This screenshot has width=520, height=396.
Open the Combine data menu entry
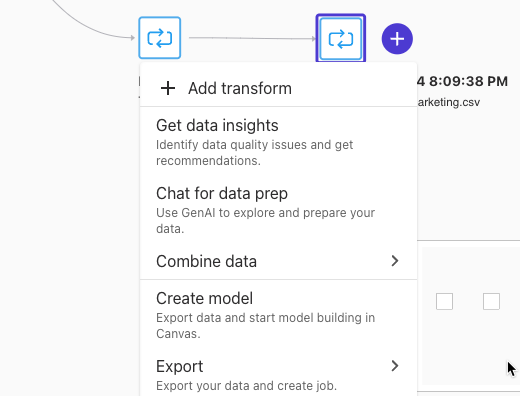click(278, 261)
